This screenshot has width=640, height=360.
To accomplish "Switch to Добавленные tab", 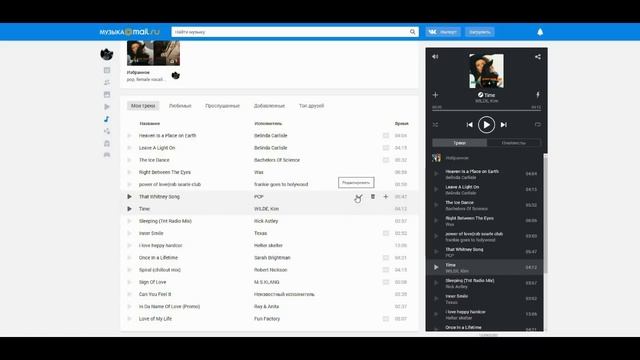I will pos(269,106).
